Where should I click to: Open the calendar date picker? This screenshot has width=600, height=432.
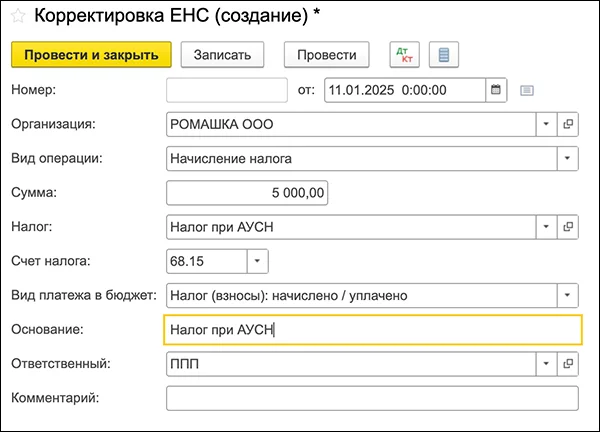point(495,90)
